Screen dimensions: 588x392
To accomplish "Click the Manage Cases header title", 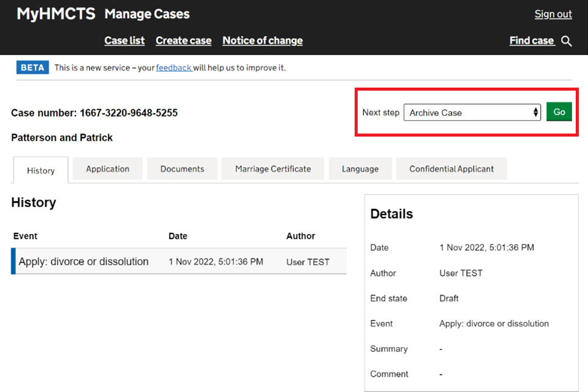I will [147, 14].
